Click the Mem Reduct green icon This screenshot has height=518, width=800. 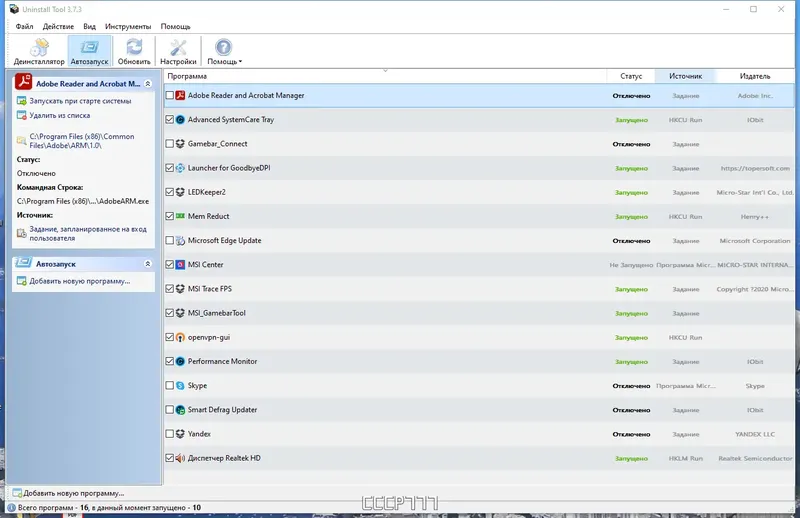180,216
